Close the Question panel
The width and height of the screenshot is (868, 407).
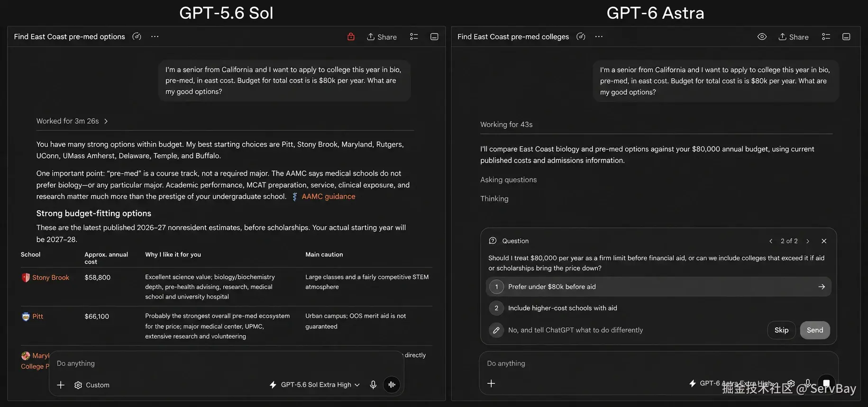824,241
